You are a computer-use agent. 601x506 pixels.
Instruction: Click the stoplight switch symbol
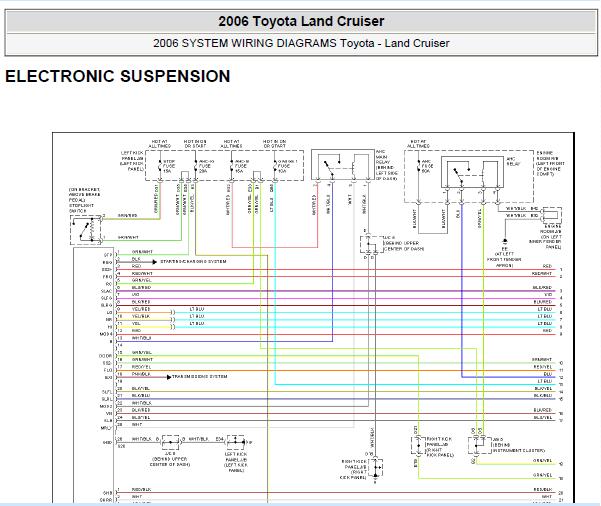pyautogui.click(x=85, y=230)
